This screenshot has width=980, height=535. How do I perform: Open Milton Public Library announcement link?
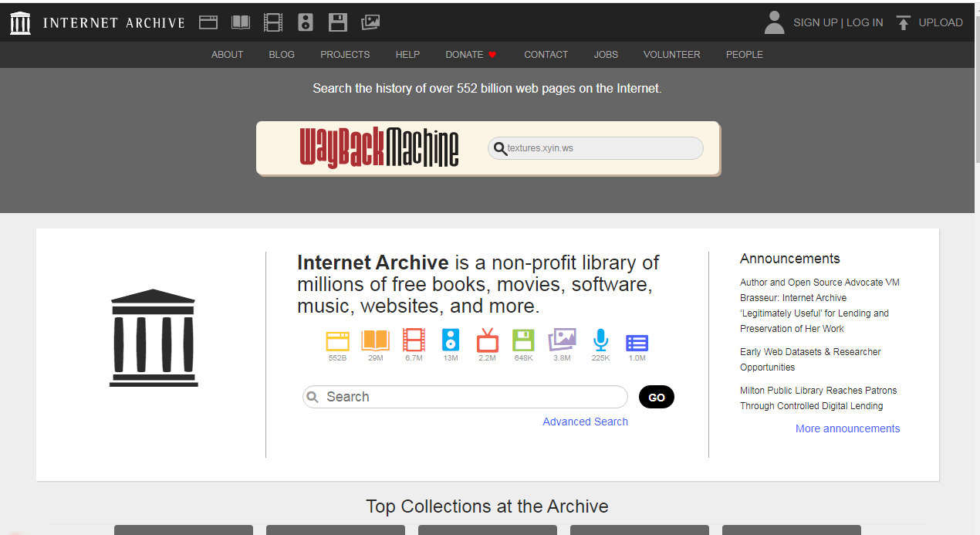tap(818, 398)
